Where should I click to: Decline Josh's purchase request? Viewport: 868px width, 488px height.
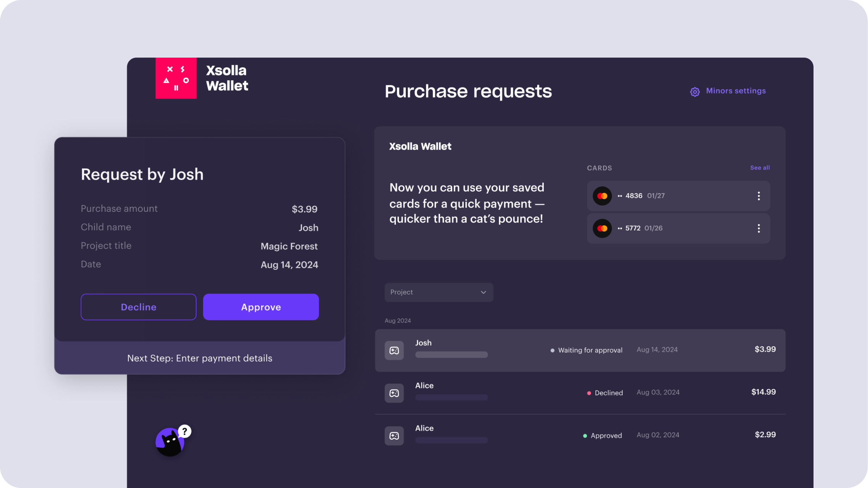138,307
